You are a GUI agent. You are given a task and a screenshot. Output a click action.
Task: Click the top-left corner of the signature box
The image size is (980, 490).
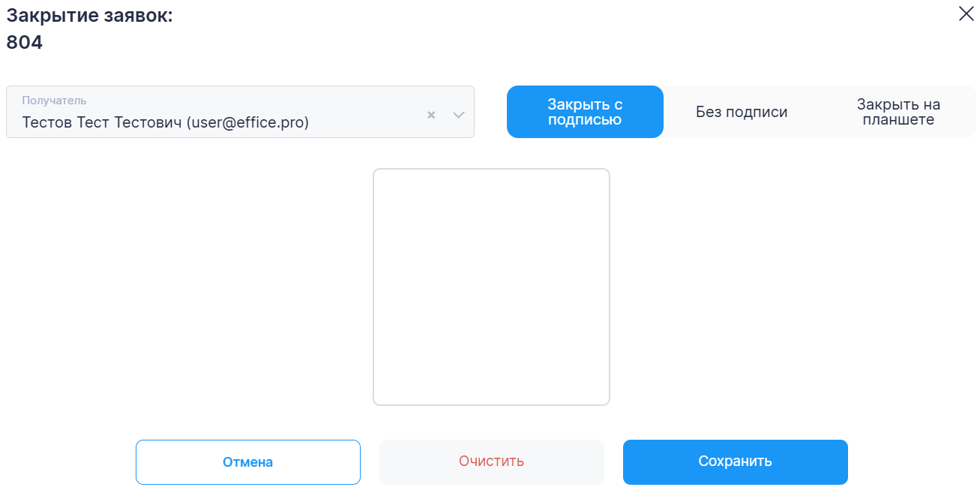[x=378, y=173]
